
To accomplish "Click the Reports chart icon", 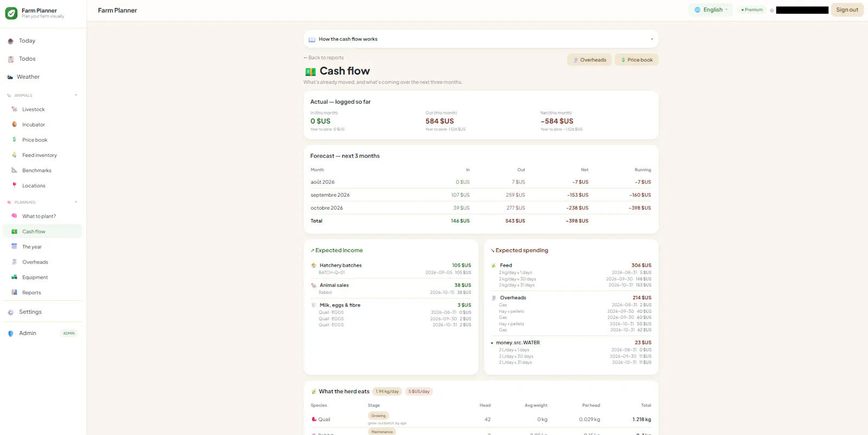I will [x=15, y=292].
